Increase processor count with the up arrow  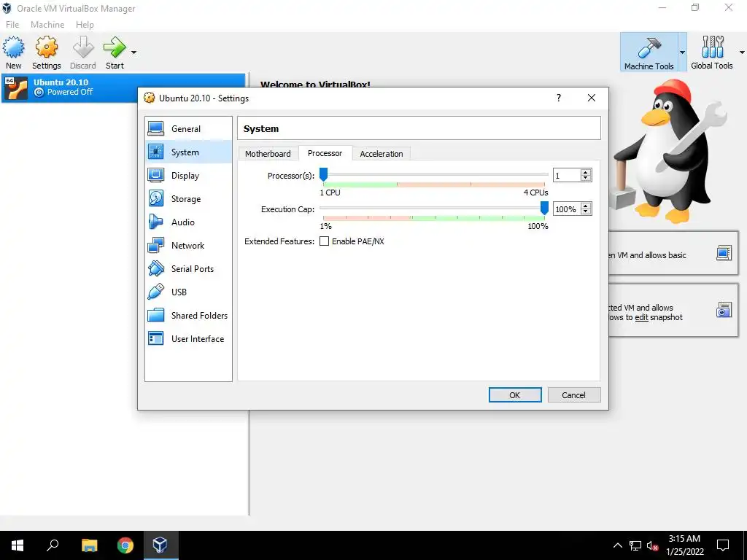click(586, 172)
